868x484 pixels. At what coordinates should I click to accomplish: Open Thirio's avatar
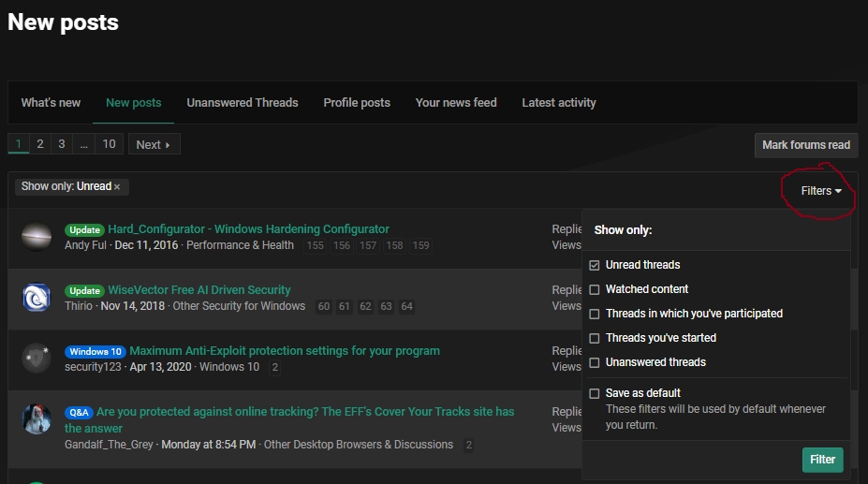click(x=37, y=298)
